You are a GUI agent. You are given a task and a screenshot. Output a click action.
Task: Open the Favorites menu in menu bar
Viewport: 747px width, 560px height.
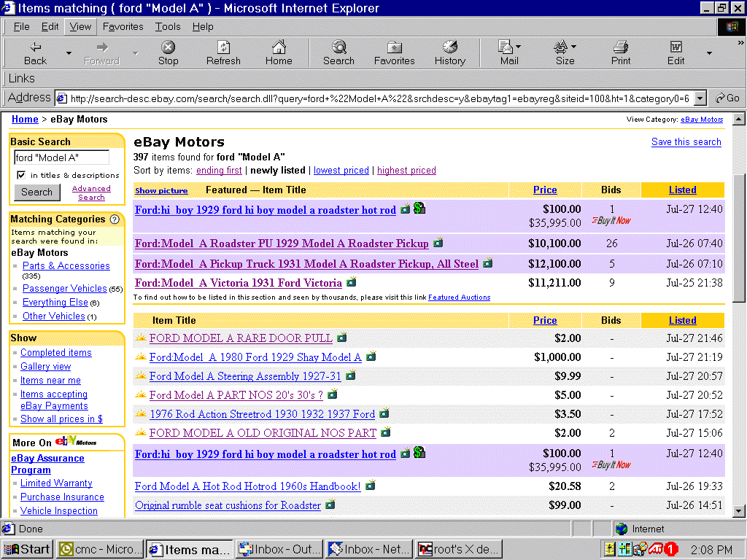[123, 26]
